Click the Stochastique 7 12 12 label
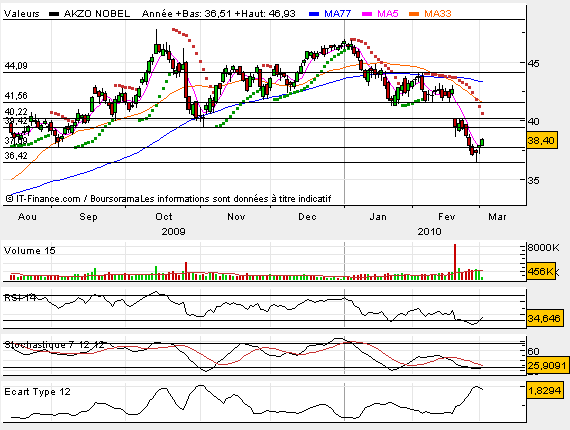 pyautogui.click(x=54, y=345)
